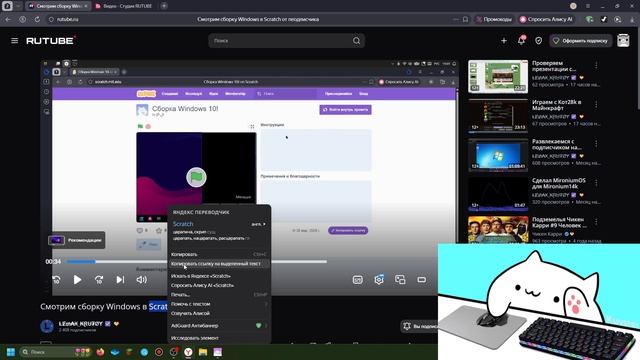Open the player subtitles button
The image size is (640, 360).
click(x=358, y=280)
